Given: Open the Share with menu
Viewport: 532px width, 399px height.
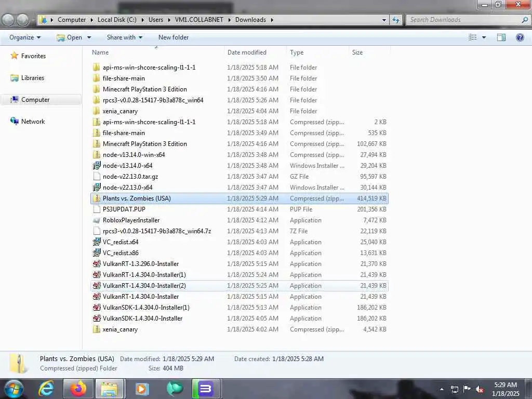Looking at the screenshot, I should click(x=125, y=37).
